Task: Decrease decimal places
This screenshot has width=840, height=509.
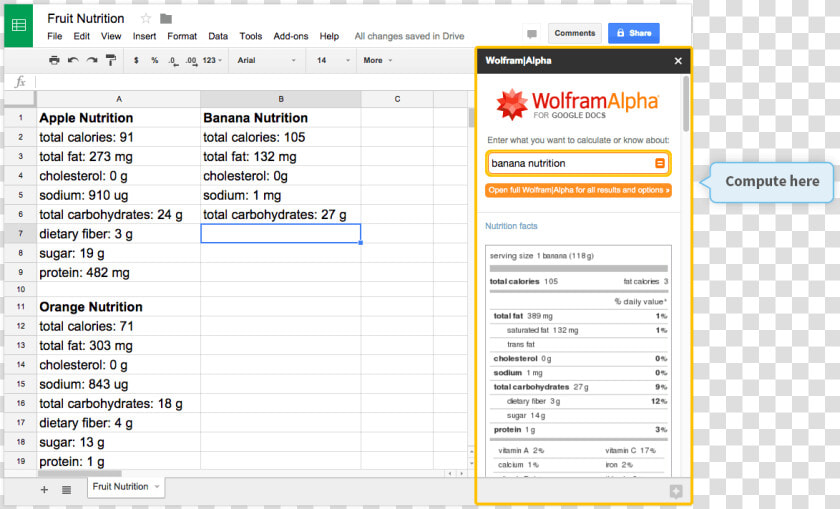Action: click(172, 61)
